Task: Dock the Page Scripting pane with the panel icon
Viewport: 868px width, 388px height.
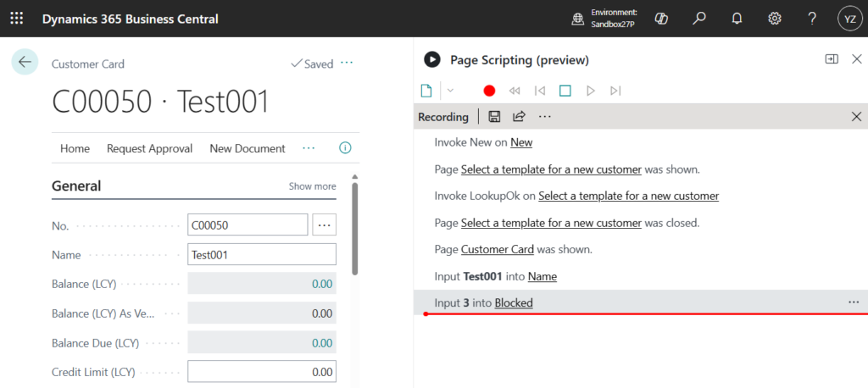Action: tap(831, 59)
